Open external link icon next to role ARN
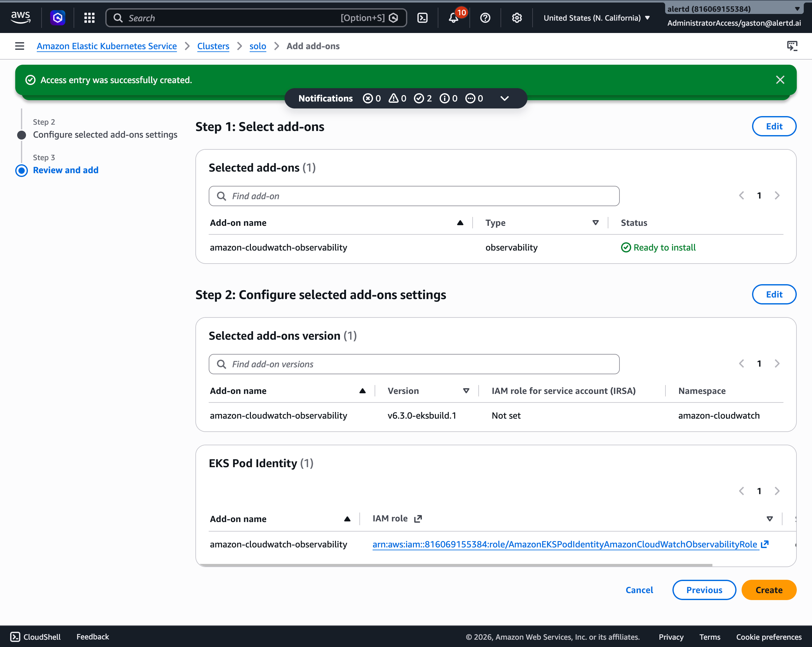812x647 pixels. pos(764,544)
